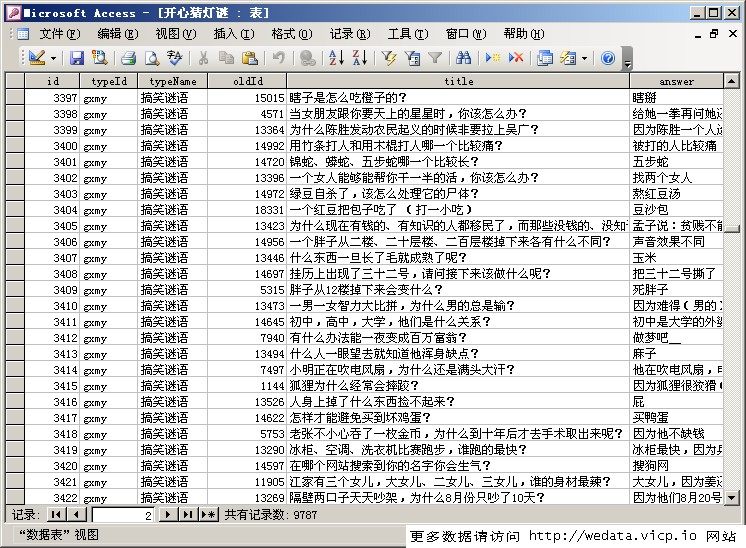
Task: Delete record with red X icon
Action: tap(516, 58)
